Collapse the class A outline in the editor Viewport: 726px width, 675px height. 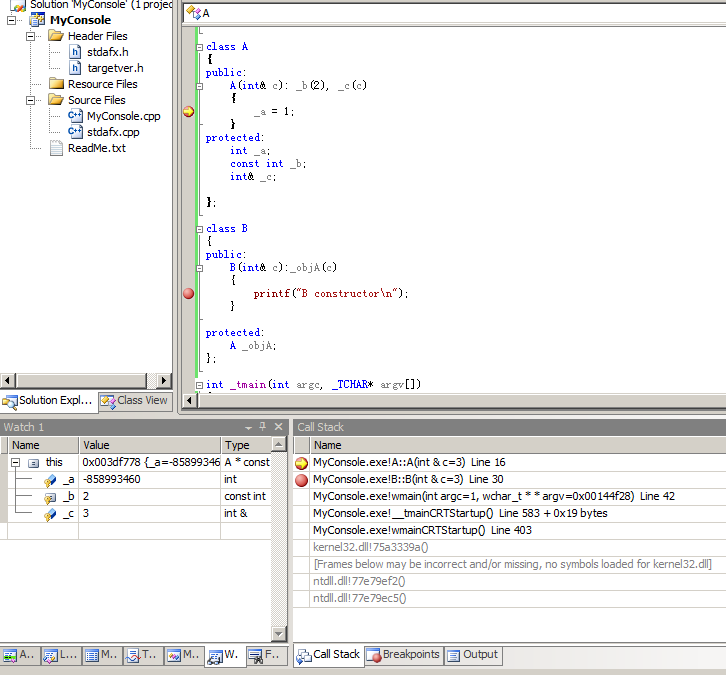(199, 47)
